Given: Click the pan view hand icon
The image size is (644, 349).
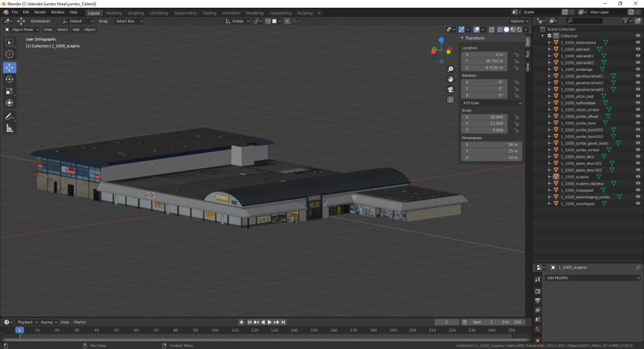Looking at the screenshot, I should coord(450,79).
